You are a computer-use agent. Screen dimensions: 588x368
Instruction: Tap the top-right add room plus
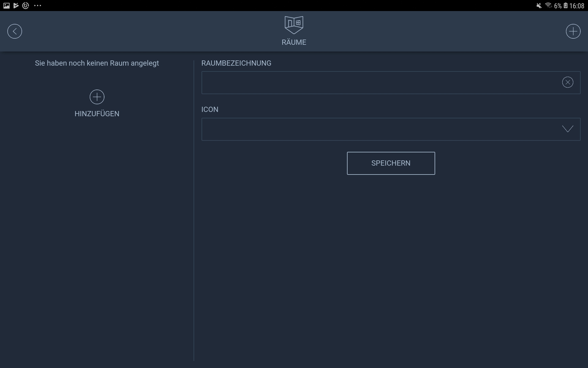[x=573, y=31]
